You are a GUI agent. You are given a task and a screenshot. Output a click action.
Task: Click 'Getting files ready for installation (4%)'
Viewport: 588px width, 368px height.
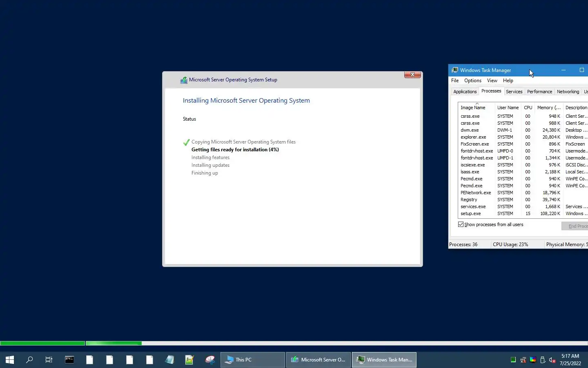click(x=235, y=150)
